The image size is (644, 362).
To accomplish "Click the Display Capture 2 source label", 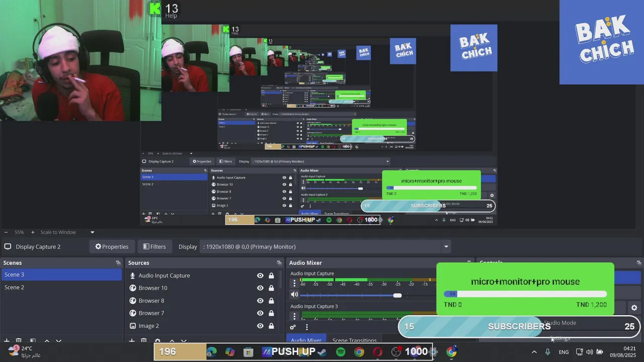I will (38, 247).
